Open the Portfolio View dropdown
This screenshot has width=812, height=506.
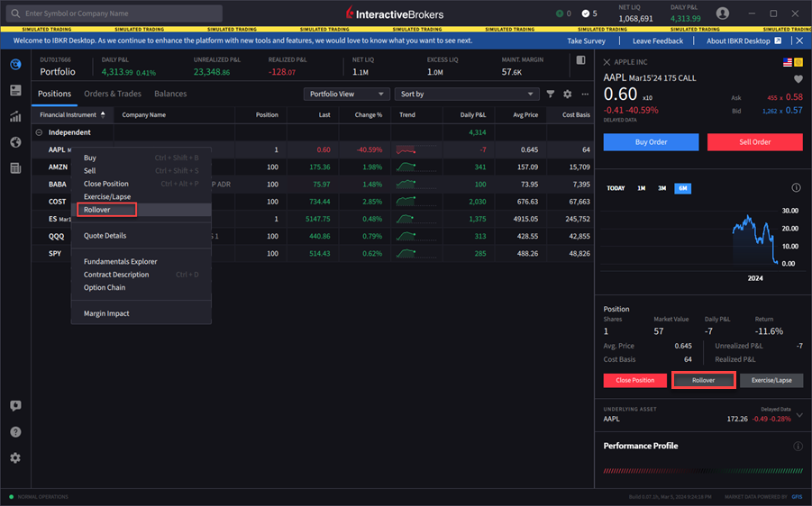[x=346, y=95]
